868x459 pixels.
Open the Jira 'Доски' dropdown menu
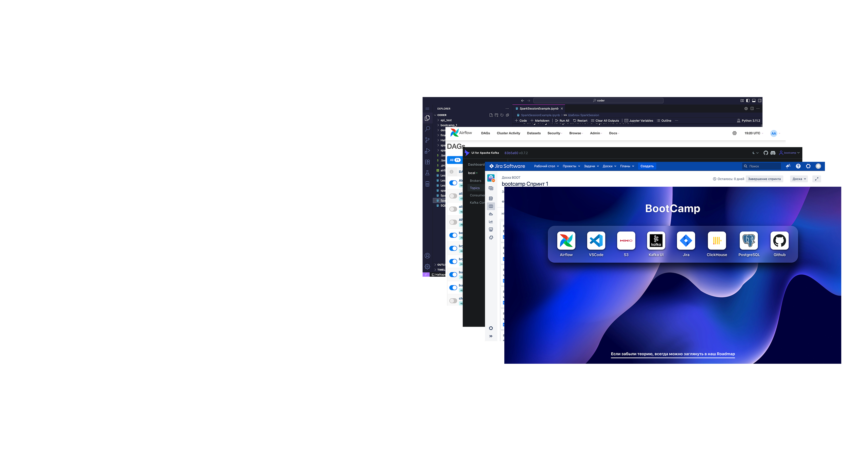click(609, 166)
